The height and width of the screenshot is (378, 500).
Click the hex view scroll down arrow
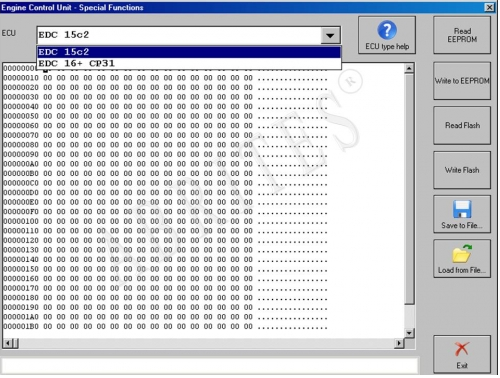point(409,333)
